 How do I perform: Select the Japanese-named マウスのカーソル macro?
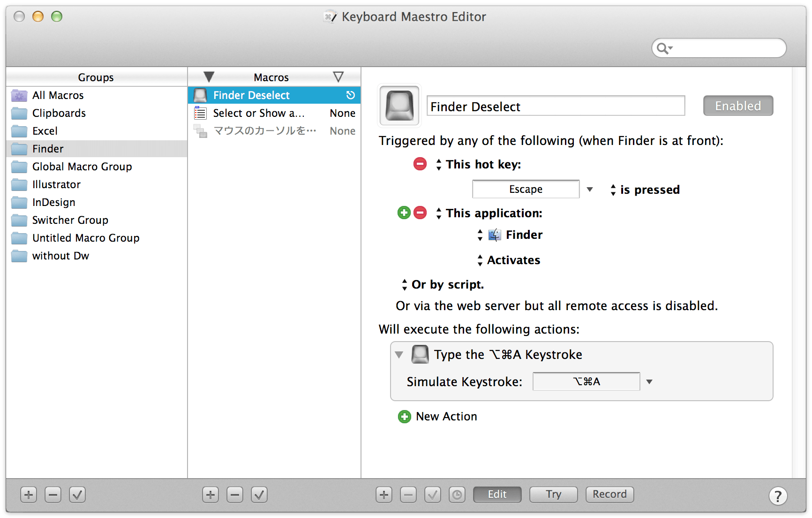point(274,131)
